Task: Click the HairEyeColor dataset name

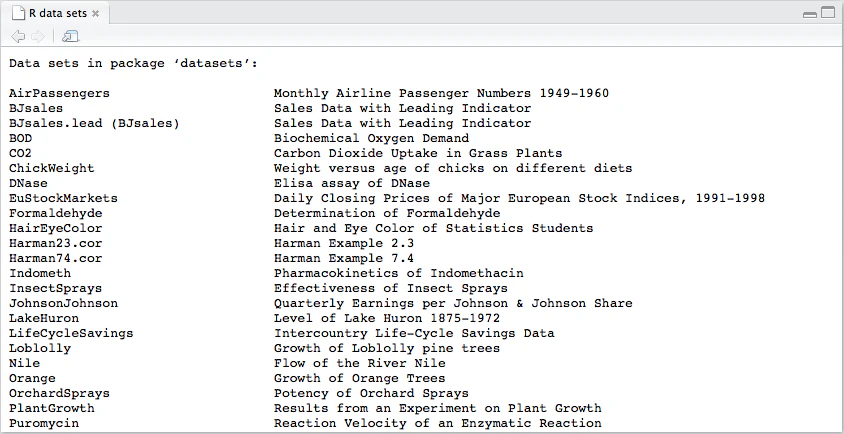Action: (55, 228)
